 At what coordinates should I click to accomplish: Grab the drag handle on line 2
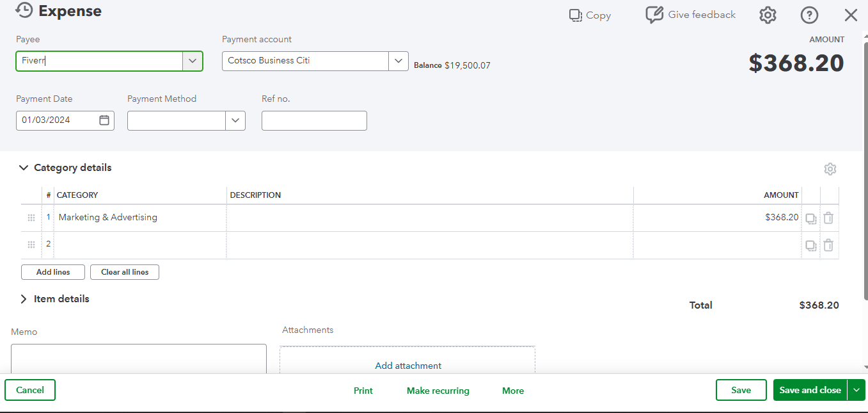[x=31, y=245]
